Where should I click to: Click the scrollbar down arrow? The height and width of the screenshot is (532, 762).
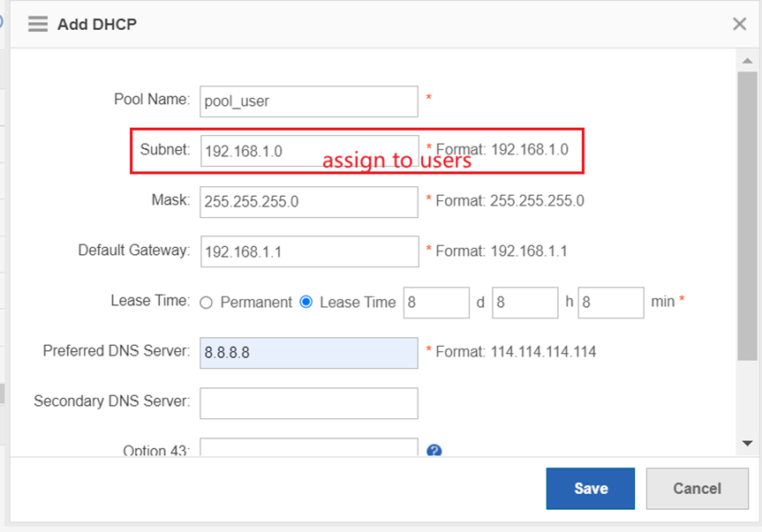pyautogui.click(x=747, y=443)
